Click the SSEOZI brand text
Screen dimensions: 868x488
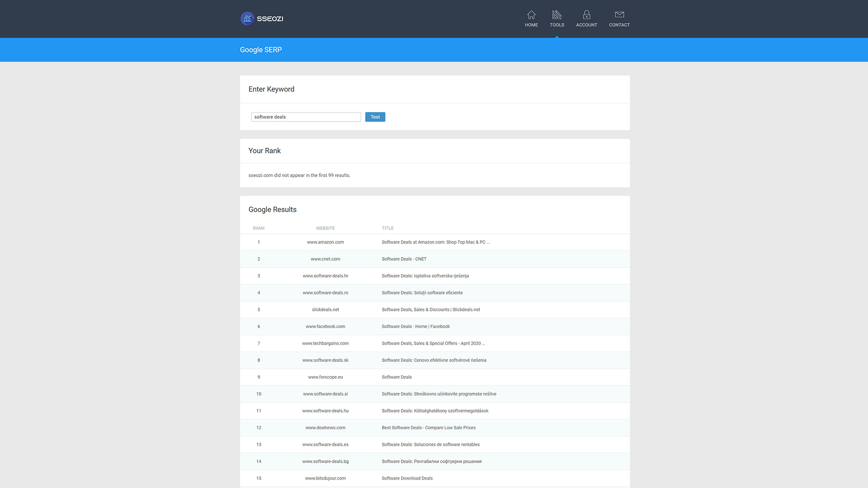point(270,19)
